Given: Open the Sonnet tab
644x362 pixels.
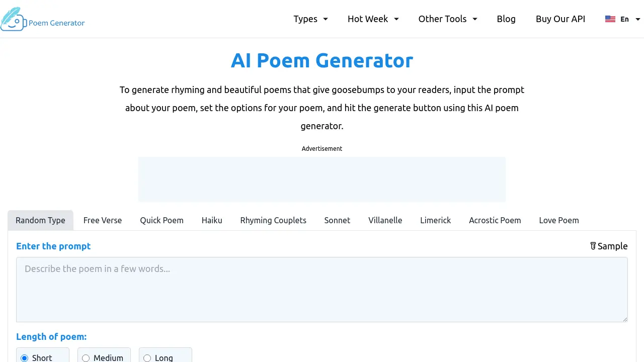Looking at the screenshot, I should coord(337,220).
